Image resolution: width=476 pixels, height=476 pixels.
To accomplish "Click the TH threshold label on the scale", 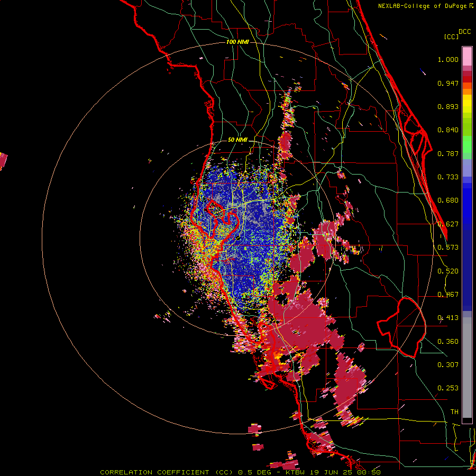I will point(454,412).
